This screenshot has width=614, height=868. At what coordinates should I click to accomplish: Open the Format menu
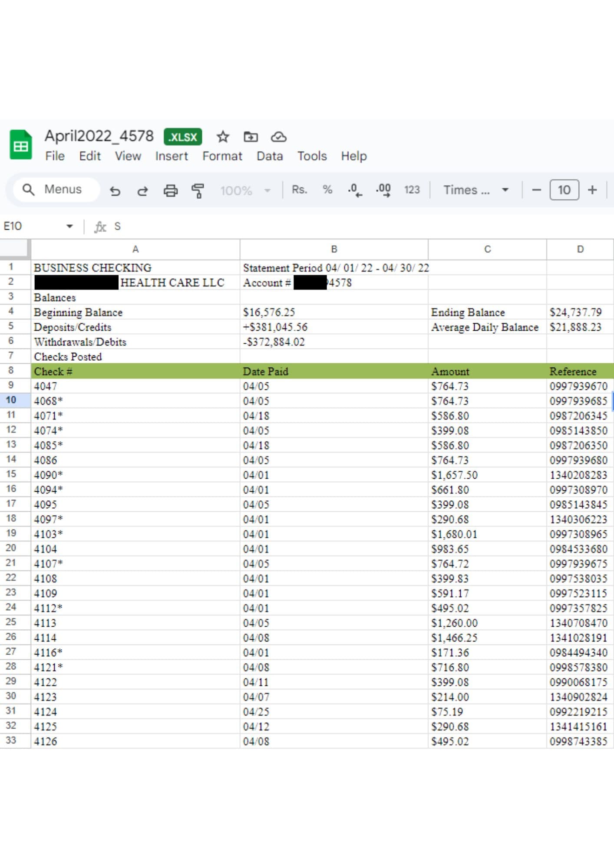(222, 156)
